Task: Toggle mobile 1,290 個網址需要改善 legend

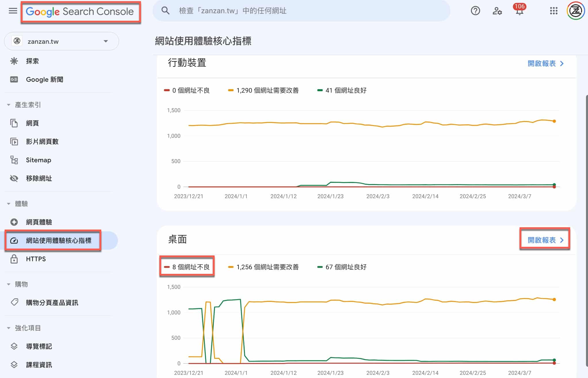Action: click(x=263, y=90)
